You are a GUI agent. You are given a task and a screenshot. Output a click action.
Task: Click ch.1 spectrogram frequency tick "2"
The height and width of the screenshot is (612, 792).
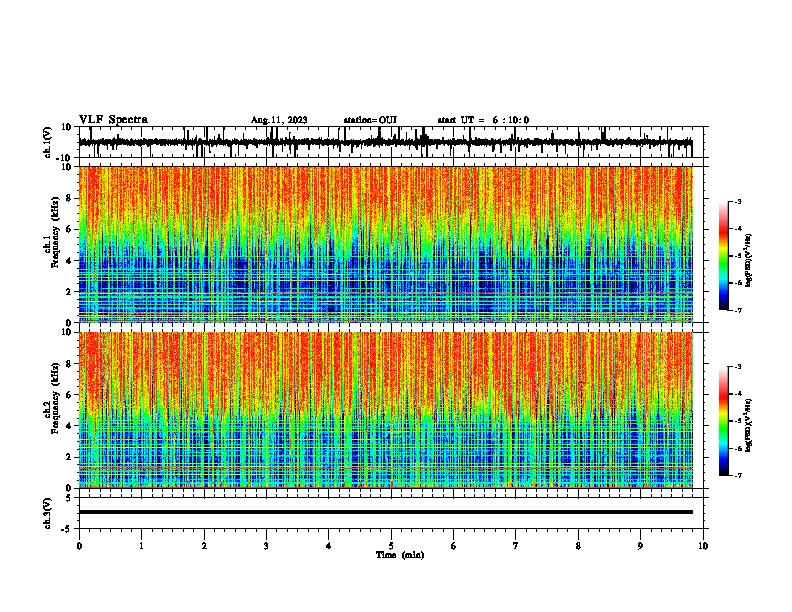click(69, 292)
